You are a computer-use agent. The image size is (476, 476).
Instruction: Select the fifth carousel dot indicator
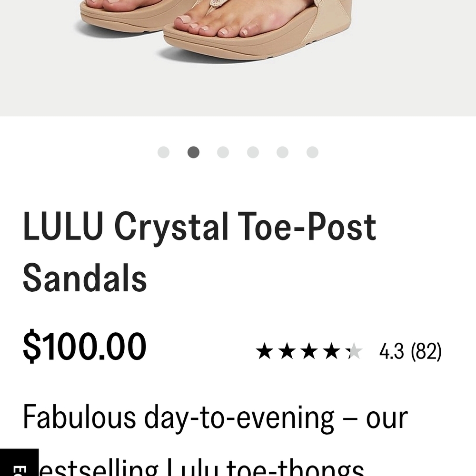[282, 151]
